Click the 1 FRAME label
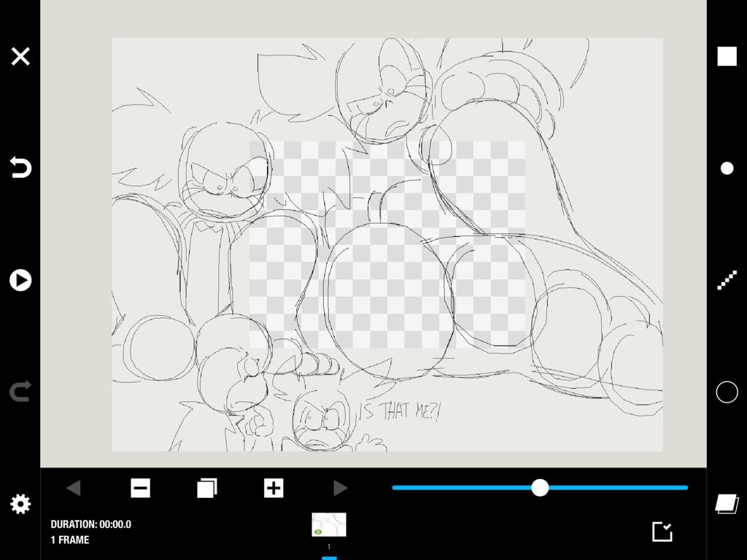Image resolution: width=747 pixels, height=560 pixels. click(70, 540)
